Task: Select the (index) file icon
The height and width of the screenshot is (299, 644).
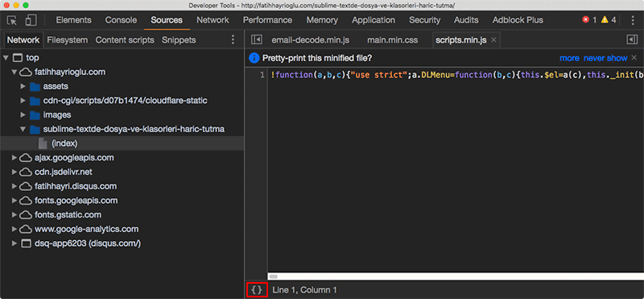Action: tap(43, 143)
